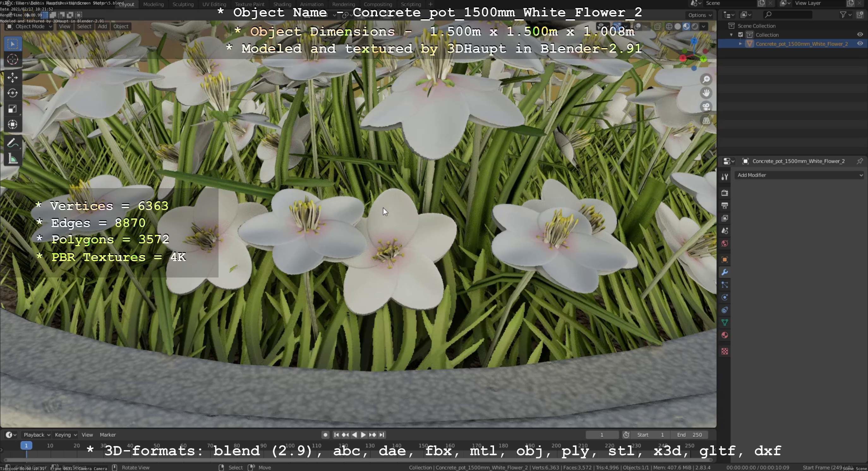Open the Object menu in viewport header
Viewport: 868px width, 471px height.
(x=121, y=26)
